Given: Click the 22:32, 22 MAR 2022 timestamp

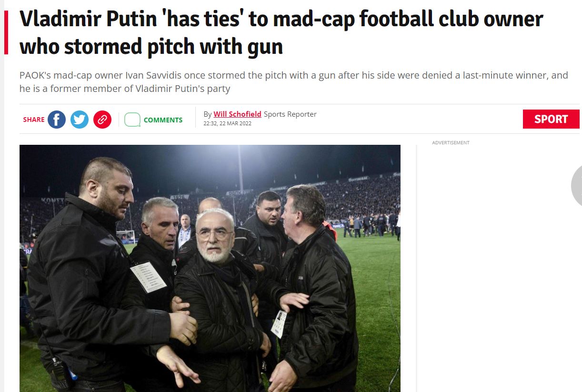Looking at the screenshot, I should [x=227, y=123].
